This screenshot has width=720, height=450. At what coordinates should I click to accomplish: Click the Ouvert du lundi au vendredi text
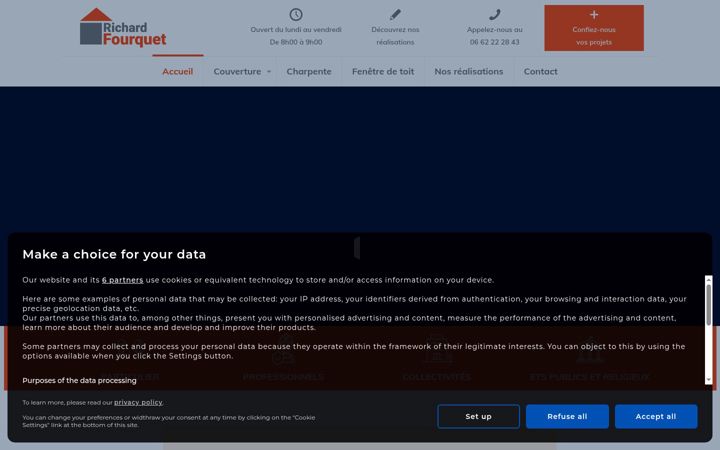(x=296, y=30)
